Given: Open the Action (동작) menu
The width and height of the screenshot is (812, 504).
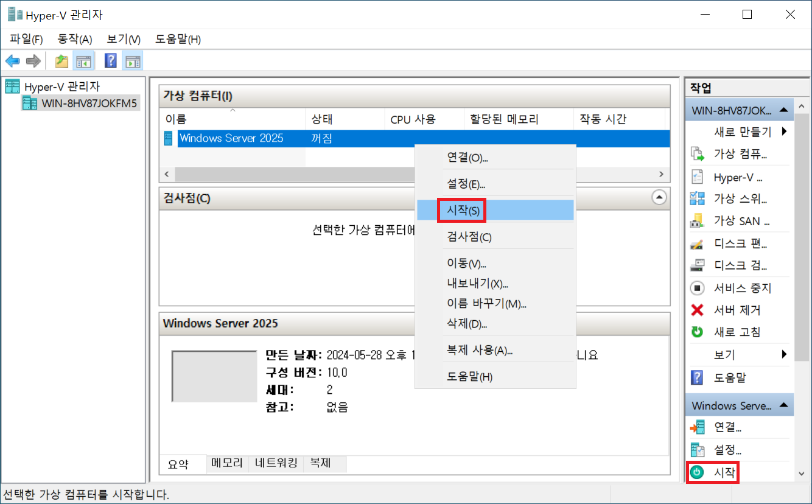Looking at the screenshot, I should [x=74, y=40].
